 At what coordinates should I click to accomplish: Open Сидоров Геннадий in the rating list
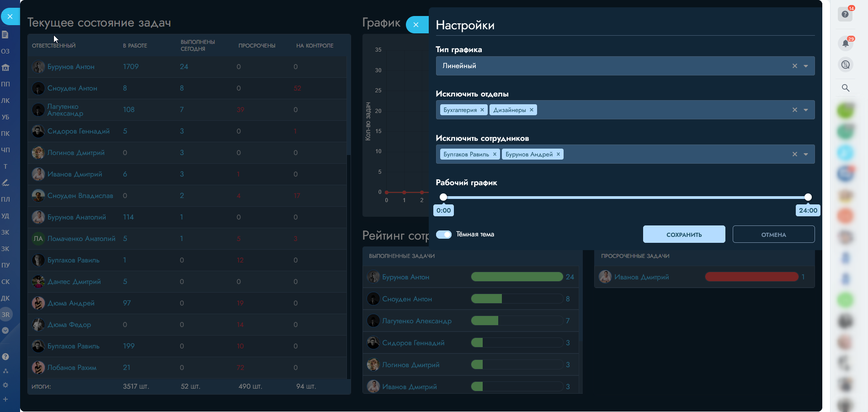413,343
